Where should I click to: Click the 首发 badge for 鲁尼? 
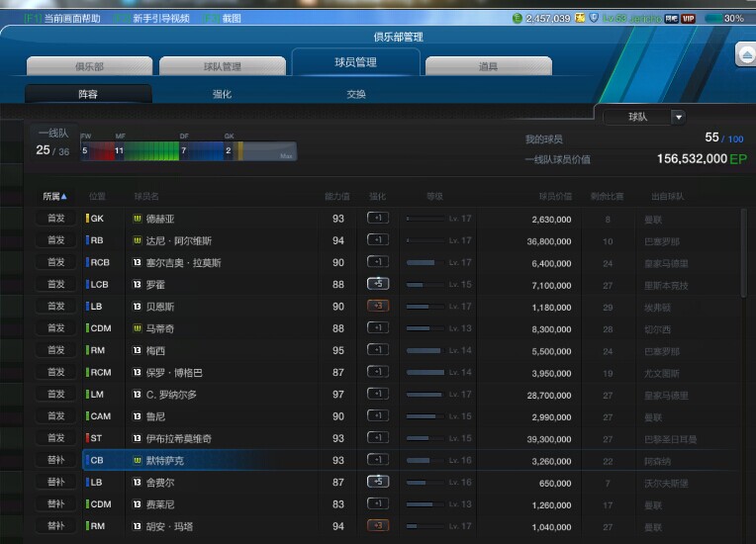pyautogui.click(x=56, y=416)
